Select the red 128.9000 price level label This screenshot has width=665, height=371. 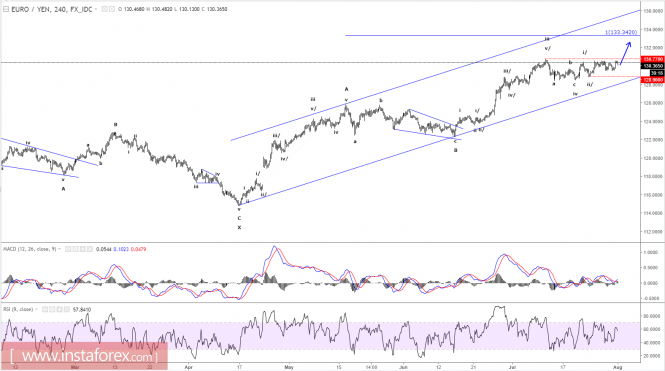point(653,80)
